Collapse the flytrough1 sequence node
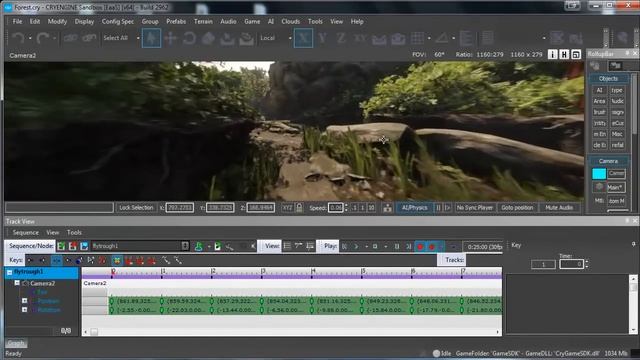The image size is (640, 360). (9, 272)
